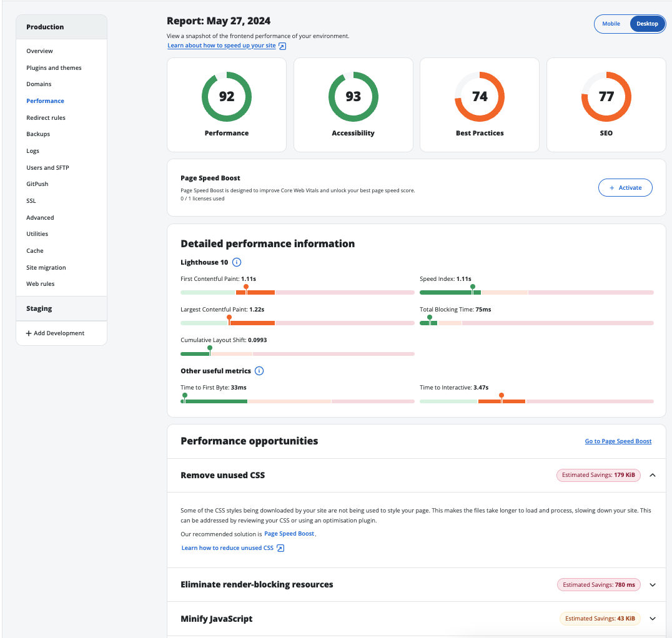Open the Go to Page Speed Boost link

point(618,441)
